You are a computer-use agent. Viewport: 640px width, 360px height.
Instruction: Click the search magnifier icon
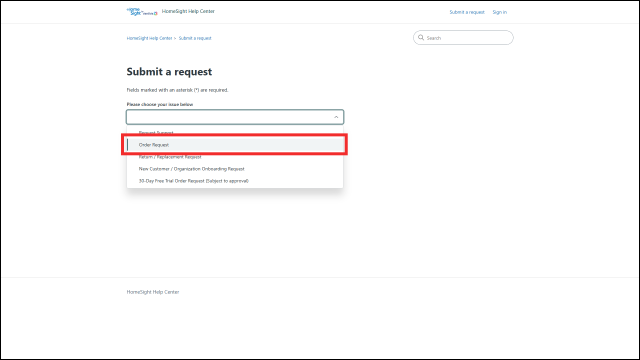(x=421, y=38)
